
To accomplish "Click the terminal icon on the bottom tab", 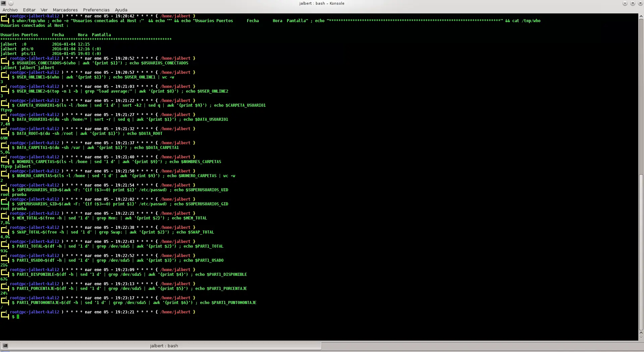I will (x=5, y=346).
